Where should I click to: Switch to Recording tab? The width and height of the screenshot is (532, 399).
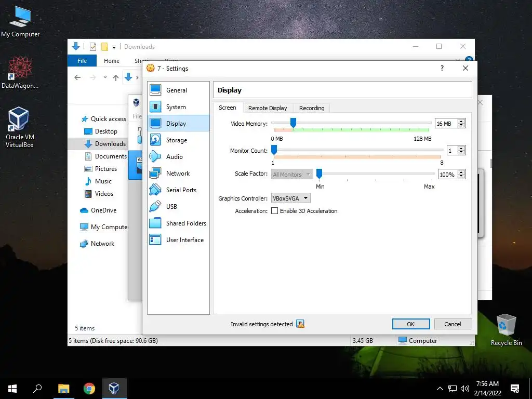pos(312,108)
